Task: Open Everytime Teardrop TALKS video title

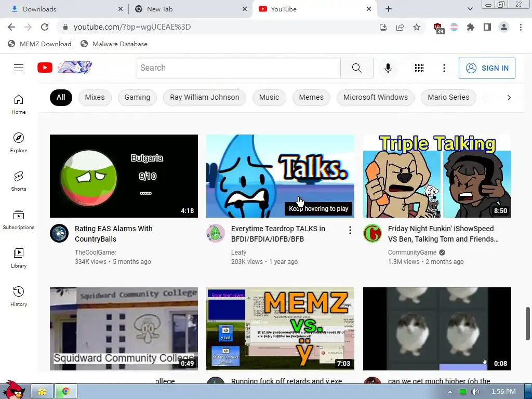Action: (x=278, y=234)
